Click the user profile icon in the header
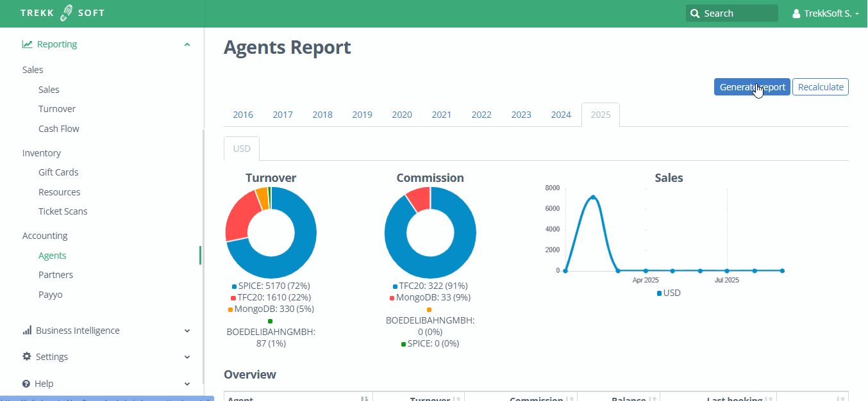The image size is (868, 401). point(796,13)
